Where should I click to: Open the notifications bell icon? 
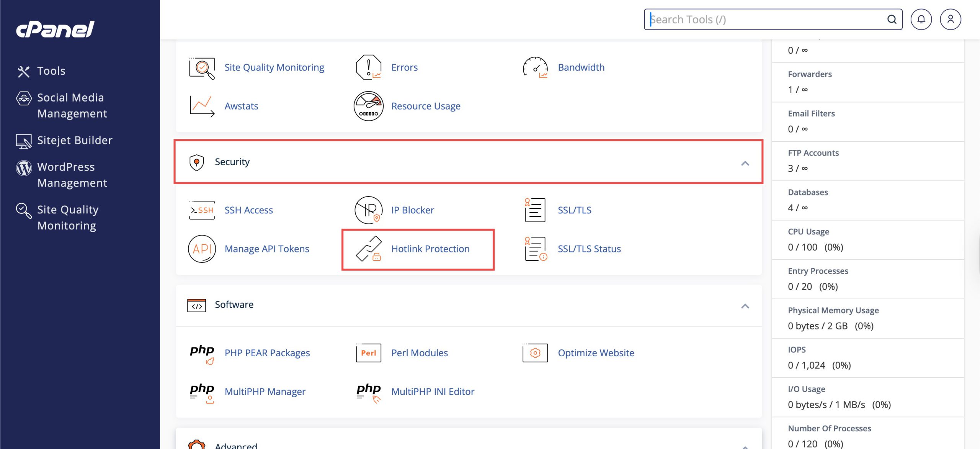(921, 20)
